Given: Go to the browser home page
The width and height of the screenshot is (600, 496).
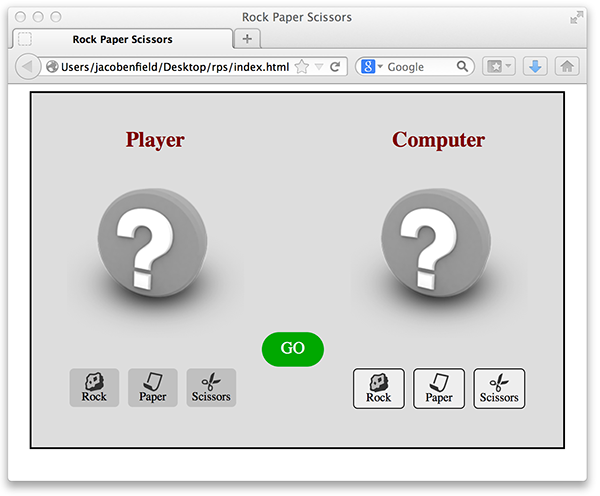Looking at the screenshot, I should pos(567,67).
